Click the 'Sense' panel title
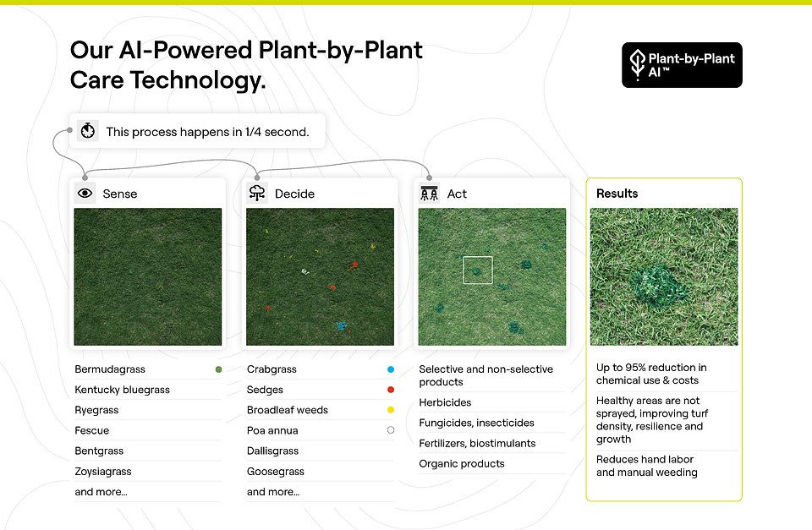This screenshot has height=530, width=812. (x=119, y=193)
